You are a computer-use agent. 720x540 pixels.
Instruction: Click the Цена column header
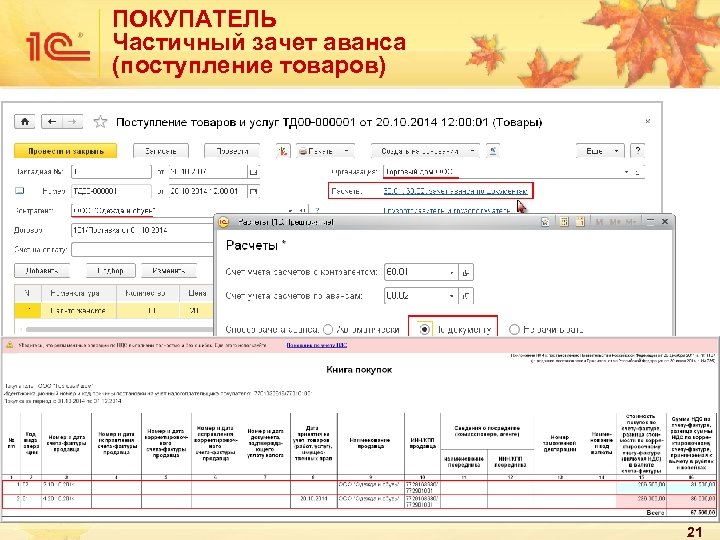(x=197, y=293)
